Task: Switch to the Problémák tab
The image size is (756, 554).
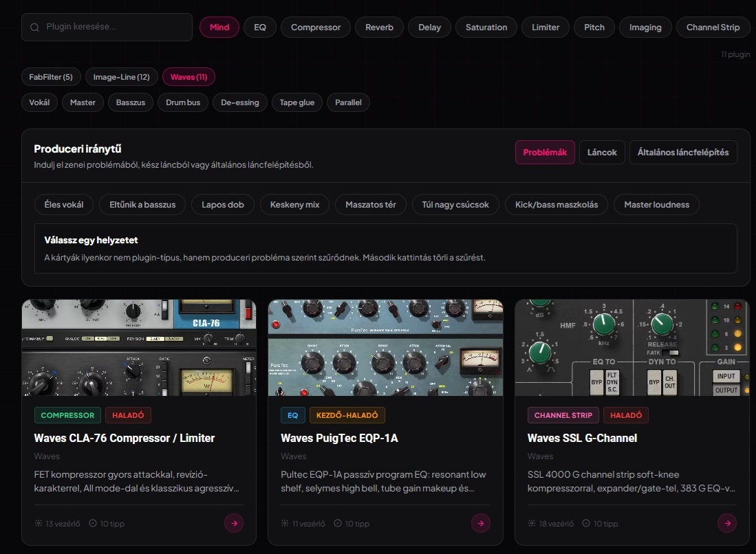Action: [545, 152]
